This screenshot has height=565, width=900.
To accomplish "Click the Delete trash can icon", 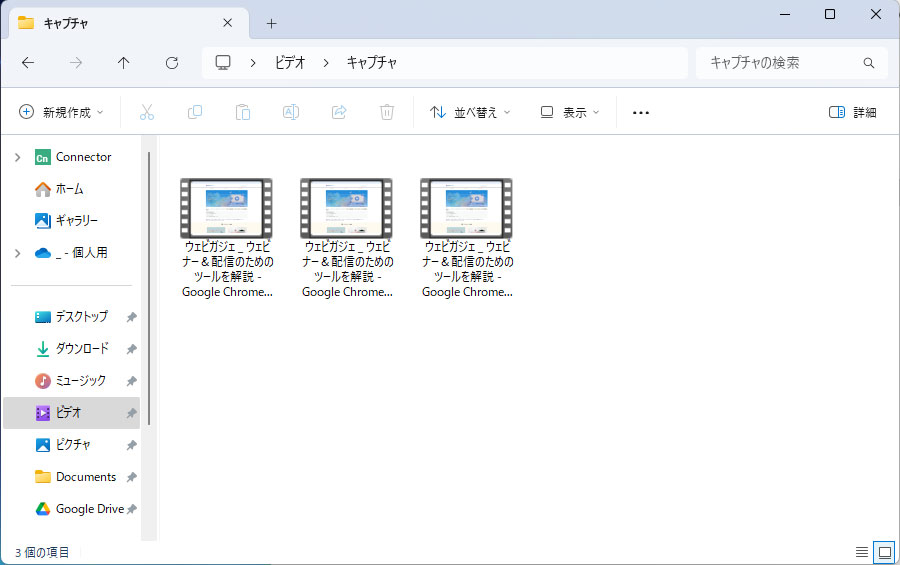I will tap(387, 112).
